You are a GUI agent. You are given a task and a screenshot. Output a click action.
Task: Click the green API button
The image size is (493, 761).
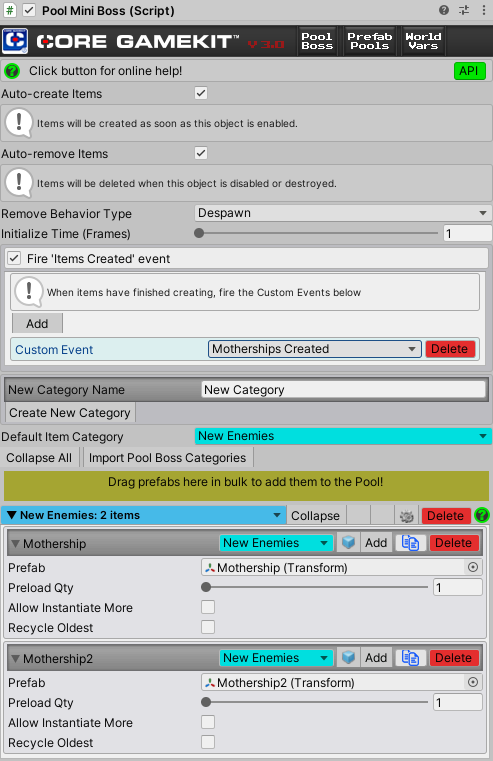tap(469, 71)
